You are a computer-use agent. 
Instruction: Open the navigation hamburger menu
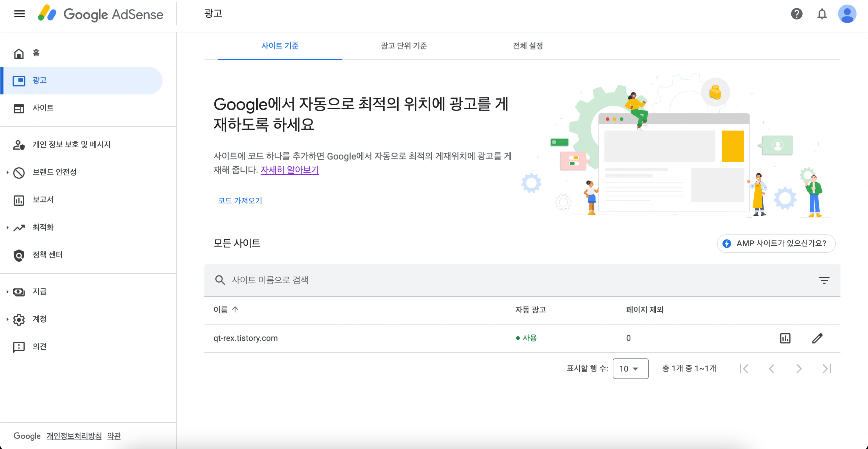pyautogui.click(x=19, y=14)
